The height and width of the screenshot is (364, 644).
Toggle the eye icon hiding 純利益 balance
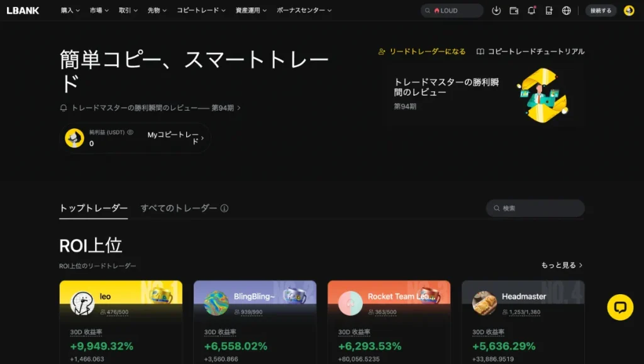pyautogui.click(x=130, y=131)
